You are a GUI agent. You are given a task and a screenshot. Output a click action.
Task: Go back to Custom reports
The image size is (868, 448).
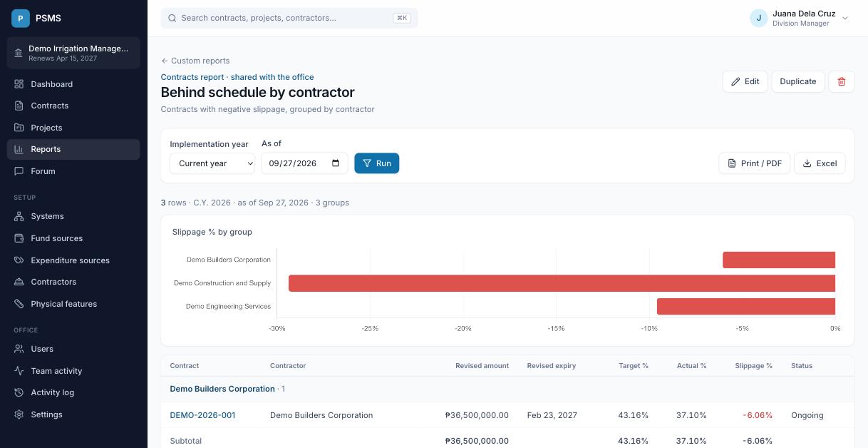[195, 61]
